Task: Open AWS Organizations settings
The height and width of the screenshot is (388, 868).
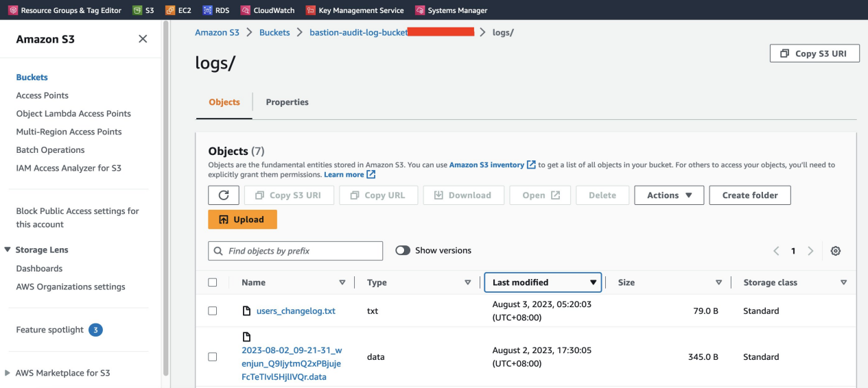Action: coord(71,287)
